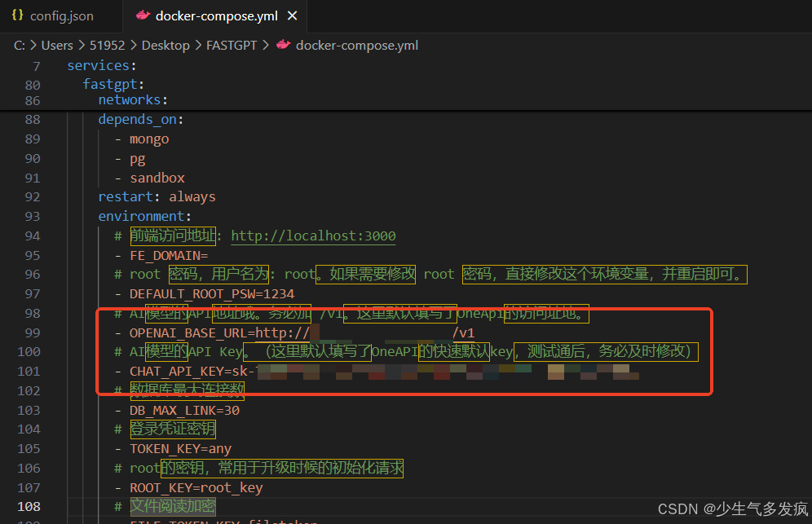812x524 pixels.
Task: Click the DB_MAX_LINK=30 line
Action: 184,411
